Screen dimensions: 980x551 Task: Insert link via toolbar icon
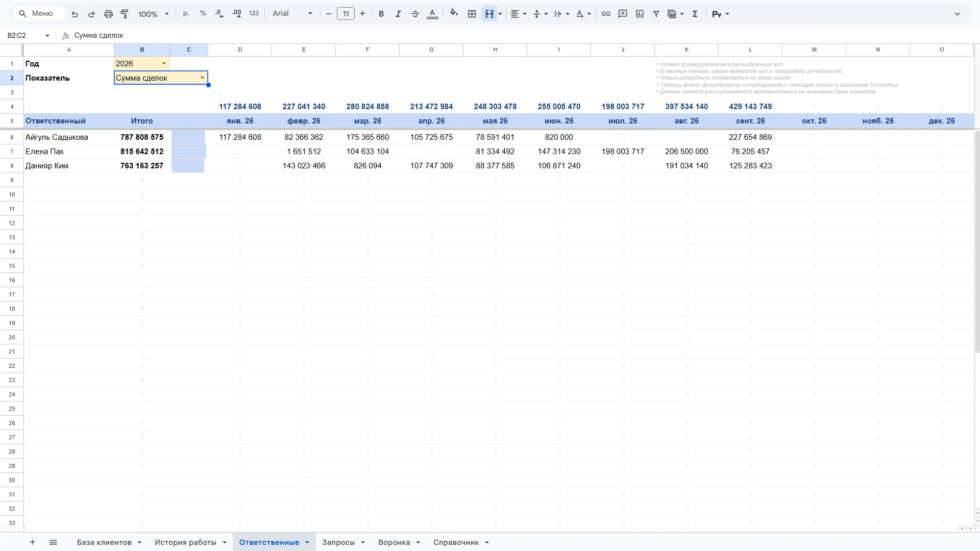click(x=606, y=14)
